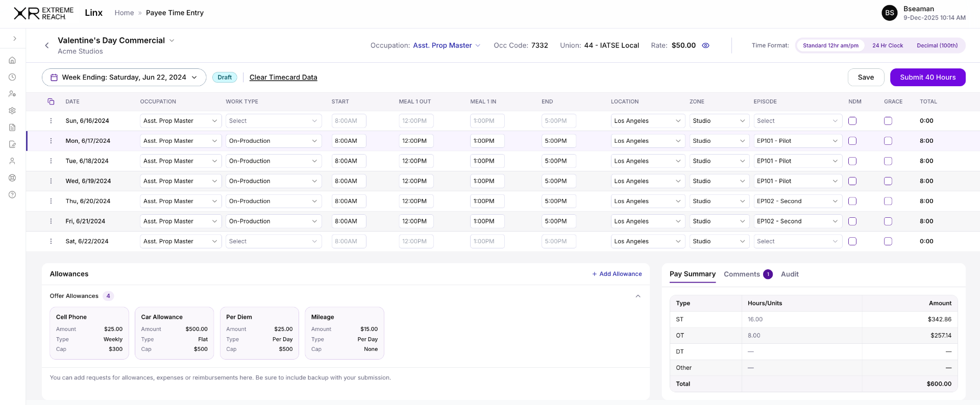Switch to Pay Summary tab

(x=693, y=274)
